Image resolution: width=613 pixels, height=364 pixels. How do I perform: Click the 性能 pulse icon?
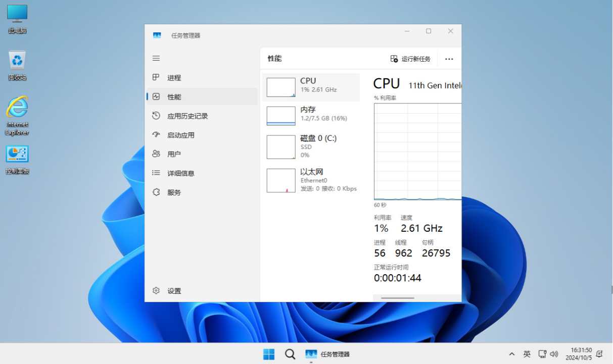[156, 96]
